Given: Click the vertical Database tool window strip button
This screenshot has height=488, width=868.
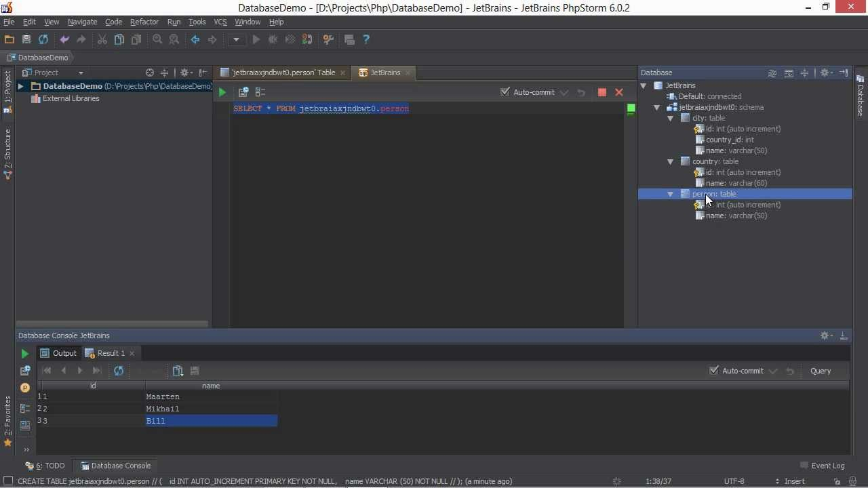Looking at the screenshot, I should [x=860, y=95].
